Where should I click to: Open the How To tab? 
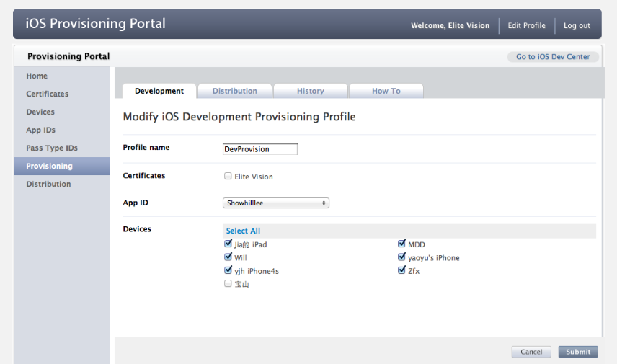pos(386,91)
